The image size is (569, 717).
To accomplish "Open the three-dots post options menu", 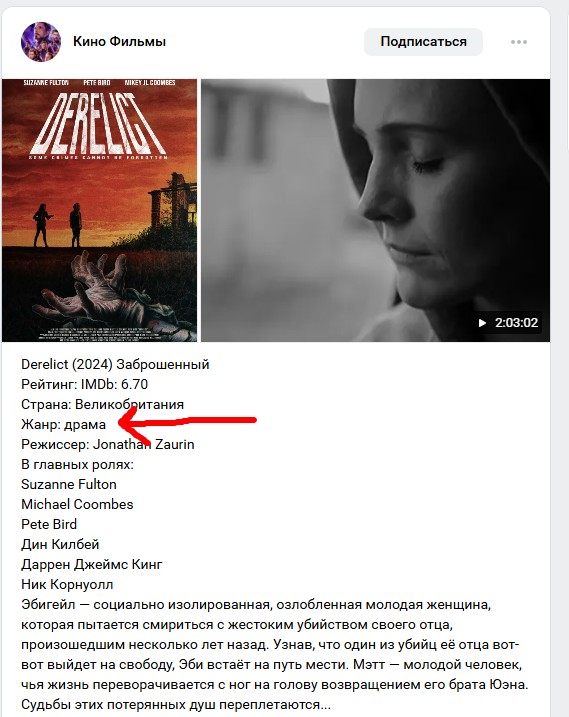I will tap(519, 42).
